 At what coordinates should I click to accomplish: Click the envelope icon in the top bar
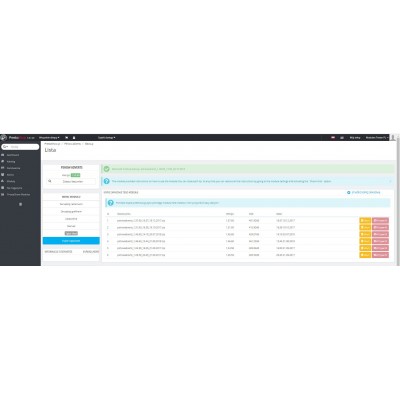click(x=342, y=137)
